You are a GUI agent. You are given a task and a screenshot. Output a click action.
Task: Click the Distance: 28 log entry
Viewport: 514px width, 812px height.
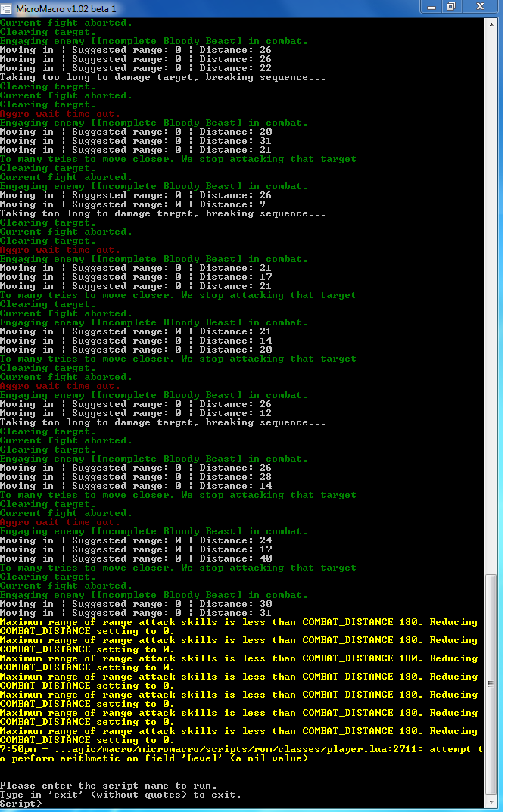[x=136, y=477]
